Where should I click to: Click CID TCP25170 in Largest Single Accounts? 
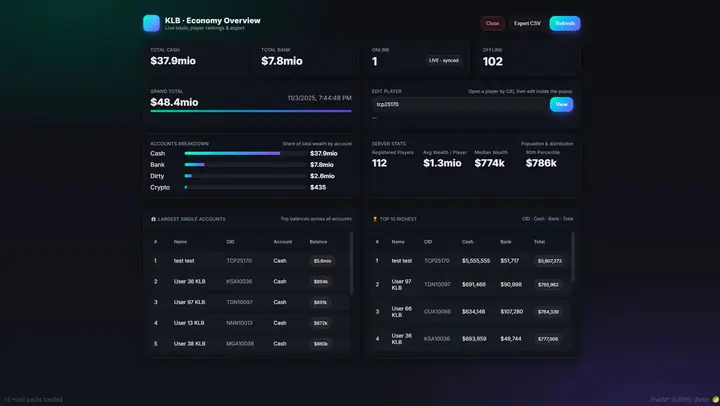239,261
